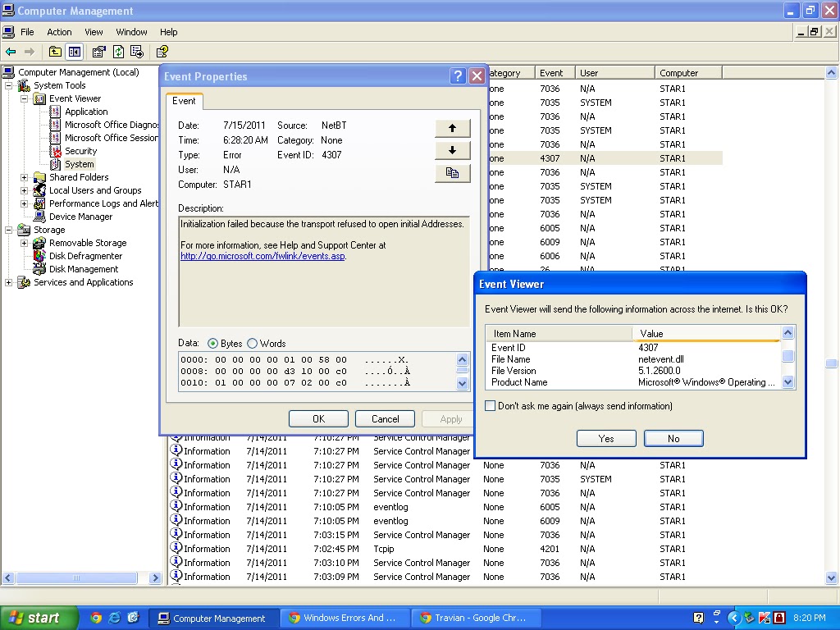Image resolution: width=840 pixels, height=630 pixels.
Task: Open the Action menu
Action: pyautogui.click(x=59, y=32)
